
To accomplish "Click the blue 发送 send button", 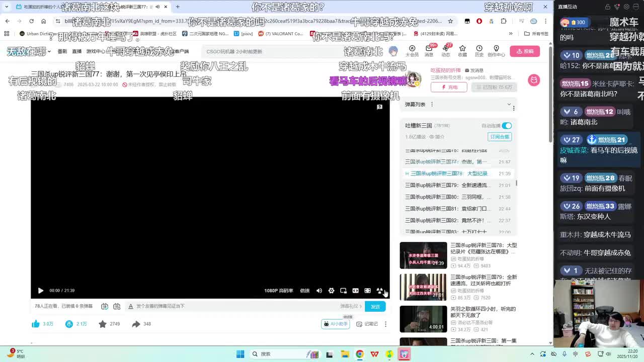I will pyautogui.click(x=375, y=306).
